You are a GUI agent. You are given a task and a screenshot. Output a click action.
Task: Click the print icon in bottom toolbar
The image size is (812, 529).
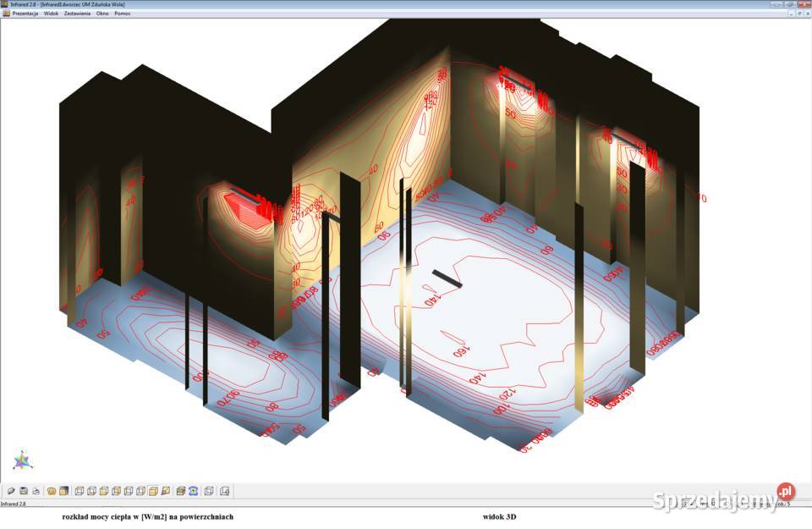tap(36, 491)
